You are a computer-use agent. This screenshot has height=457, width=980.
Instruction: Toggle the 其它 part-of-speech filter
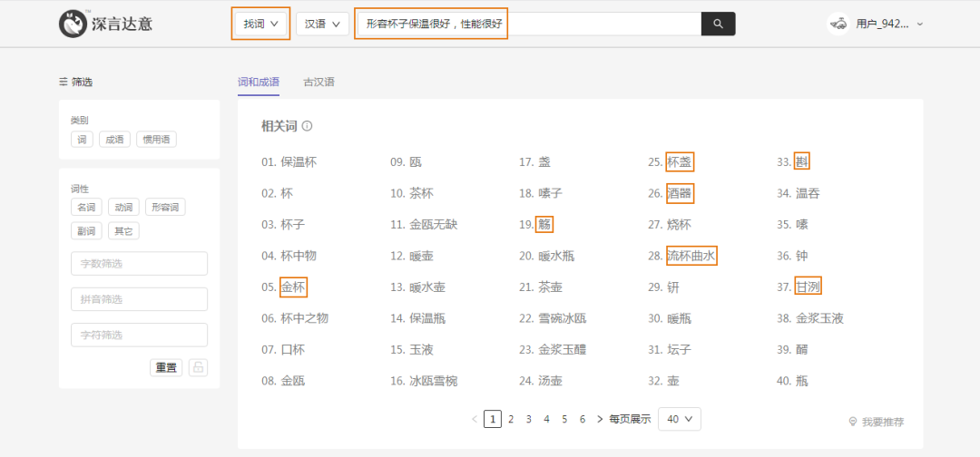[123, 231]
